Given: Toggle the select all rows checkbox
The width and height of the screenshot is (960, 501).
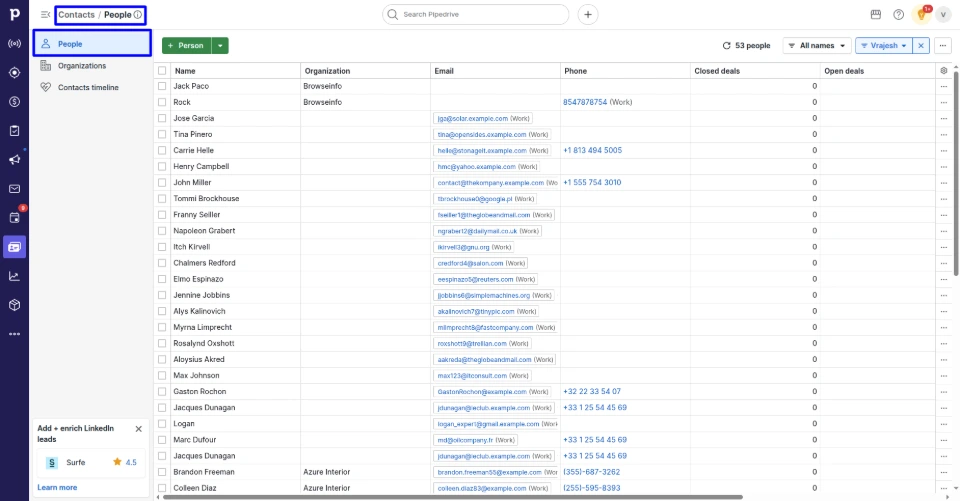Looking at the screenshot, I should pos(162,71).
